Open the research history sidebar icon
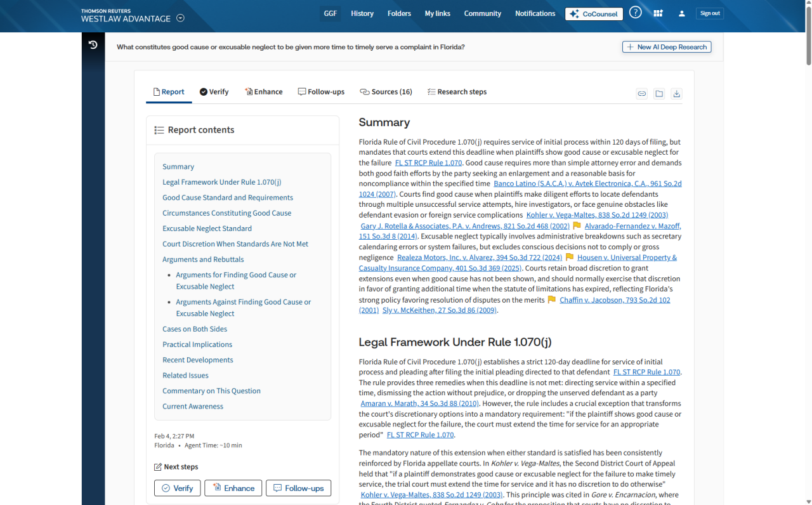Screen dimensions: 812x505 [93, 45]
